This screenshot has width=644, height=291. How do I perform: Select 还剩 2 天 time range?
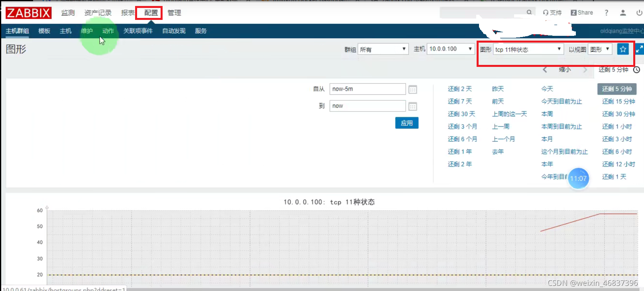click(460, 89)
